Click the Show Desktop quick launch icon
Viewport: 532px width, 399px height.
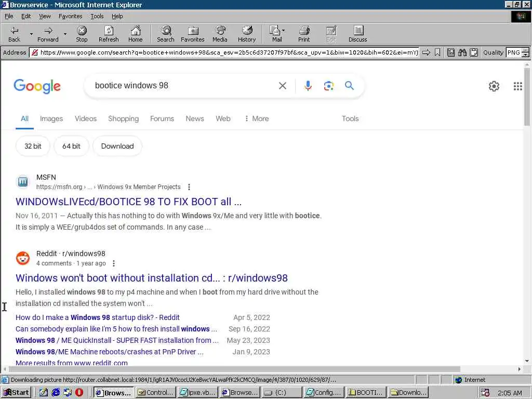click(44, 393)
